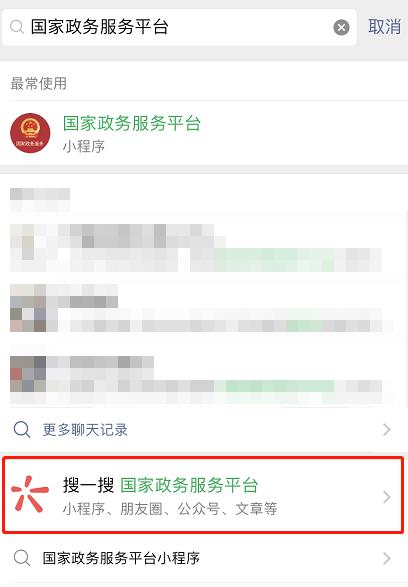Click 小程序、朋友圈、公众号、文章等 subtitle
The width and height of the screenshot is (408, 587).
click(170, 509)
